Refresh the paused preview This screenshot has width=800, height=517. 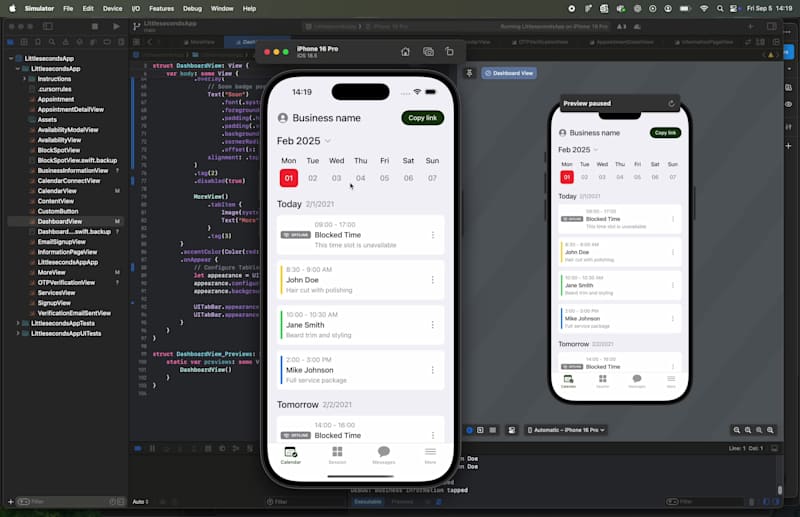coord(671,104)
